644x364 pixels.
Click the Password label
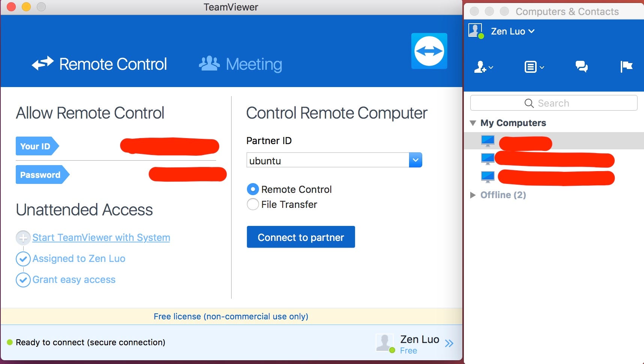tap(42, 174)
